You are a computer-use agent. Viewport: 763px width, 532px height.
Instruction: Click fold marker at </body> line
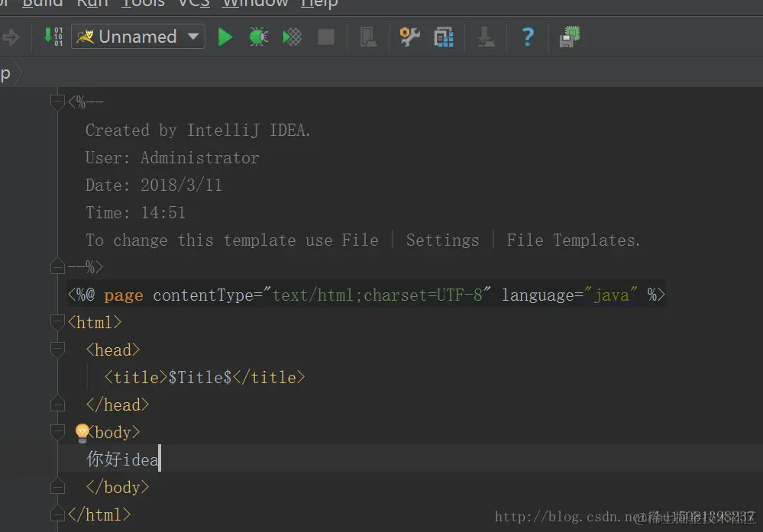pyautogui.click(x=57, y=487)
